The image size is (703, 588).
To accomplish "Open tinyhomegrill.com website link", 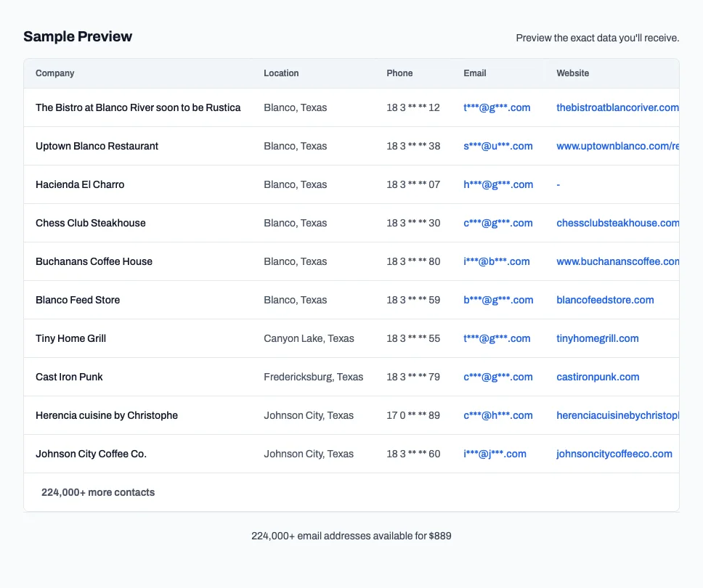I will 597,339.
